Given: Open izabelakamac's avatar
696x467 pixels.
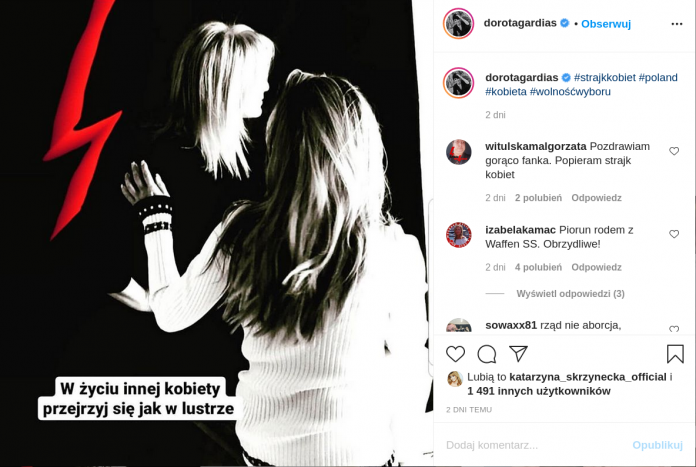Looking at the screenshot, I should [459, 235].
